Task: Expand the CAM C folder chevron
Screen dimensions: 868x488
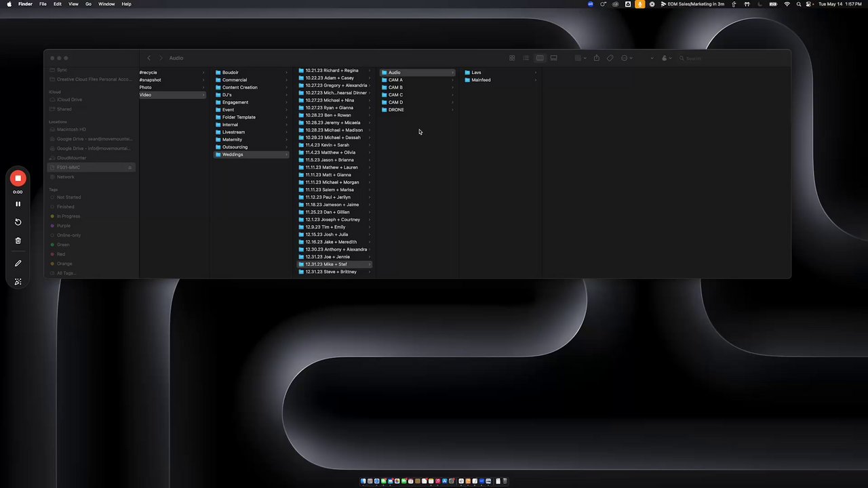Action: click(452, 95)
